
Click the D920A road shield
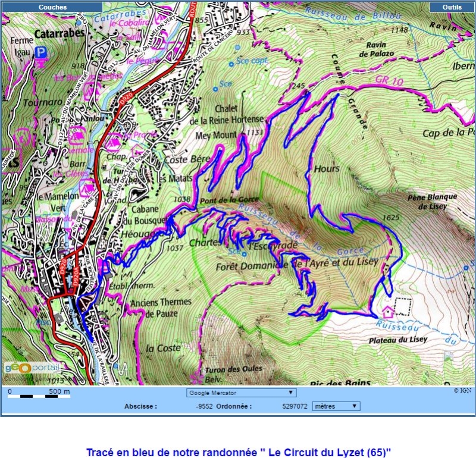click(76, 277)
